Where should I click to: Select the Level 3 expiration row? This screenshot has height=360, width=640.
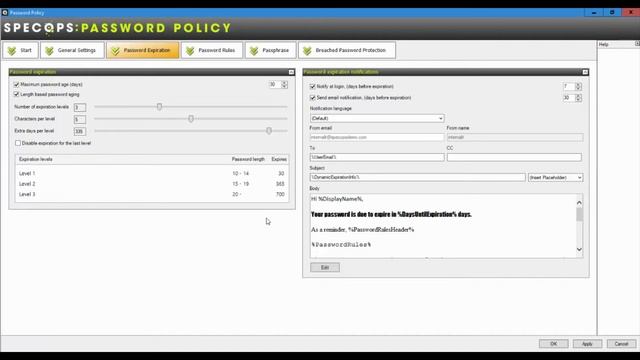(152, 194)
